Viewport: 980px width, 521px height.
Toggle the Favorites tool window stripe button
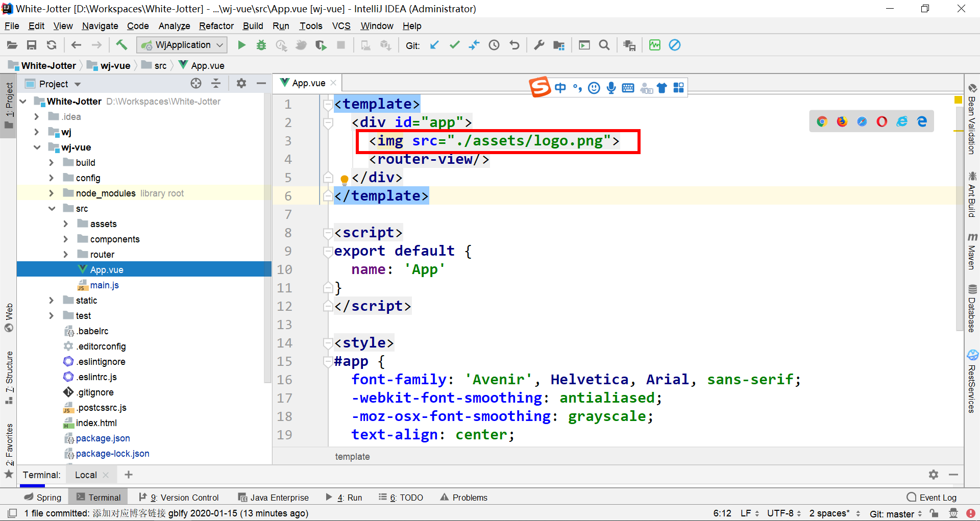[9, 451]
